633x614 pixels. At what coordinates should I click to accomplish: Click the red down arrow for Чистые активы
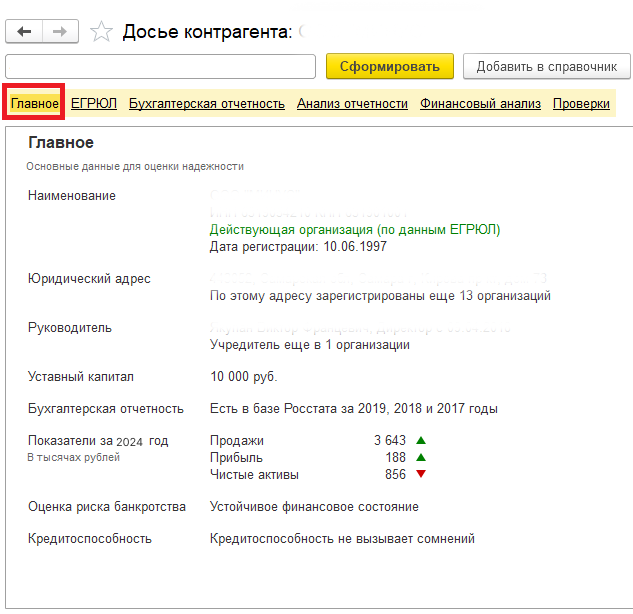421,475
